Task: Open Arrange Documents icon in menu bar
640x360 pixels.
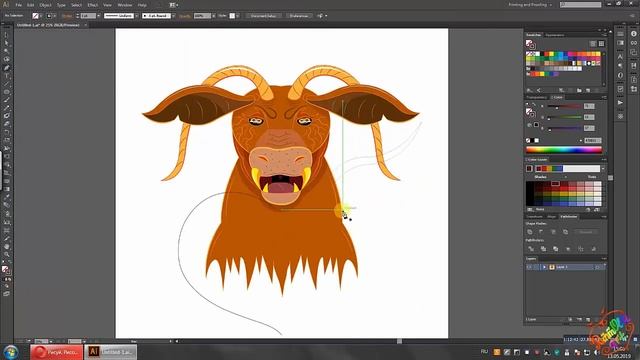Action: coord(174,5)
